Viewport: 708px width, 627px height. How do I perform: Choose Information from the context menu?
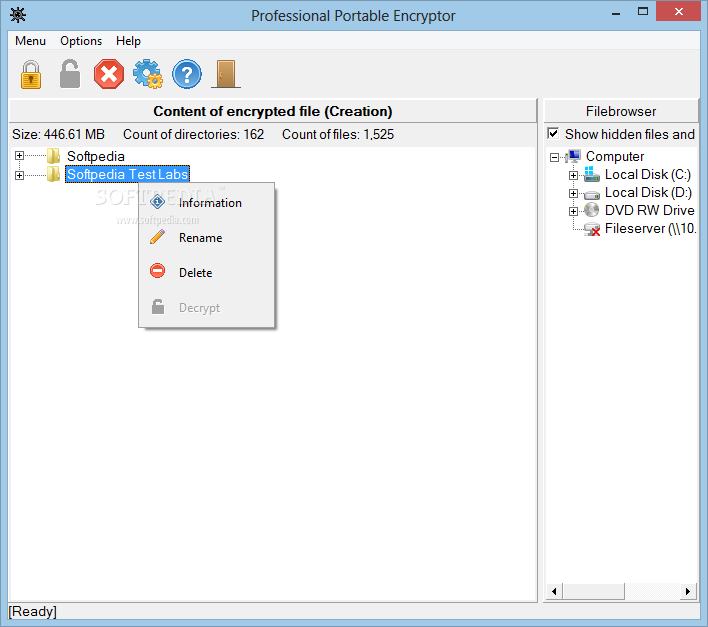pyautogui.click(x=207, y=203)
